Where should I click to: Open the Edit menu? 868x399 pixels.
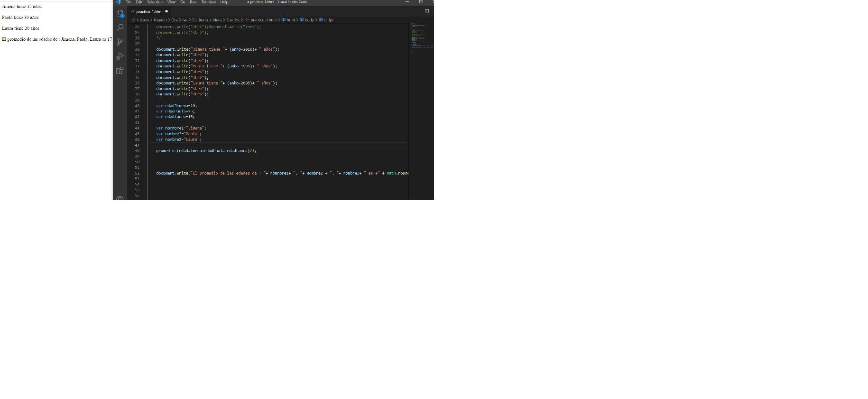pyautogui.click(x=139, y=2)
